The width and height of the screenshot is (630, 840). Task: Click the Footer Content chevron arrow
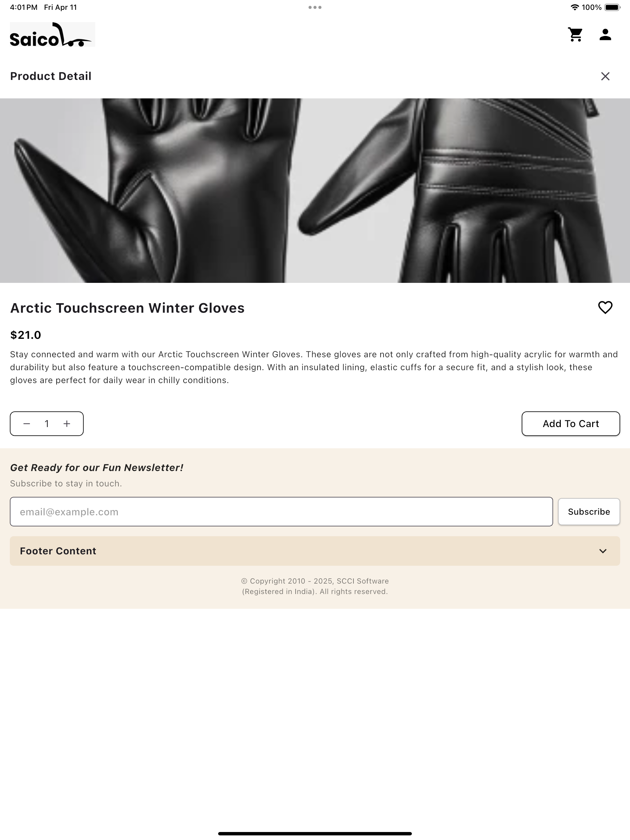603,551
